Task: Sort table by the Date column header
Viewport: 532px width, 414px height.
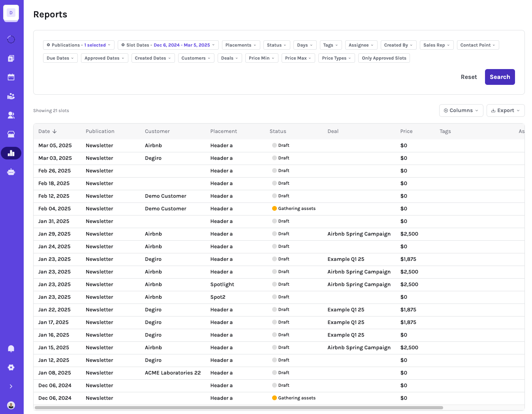Action: (47, 131)
